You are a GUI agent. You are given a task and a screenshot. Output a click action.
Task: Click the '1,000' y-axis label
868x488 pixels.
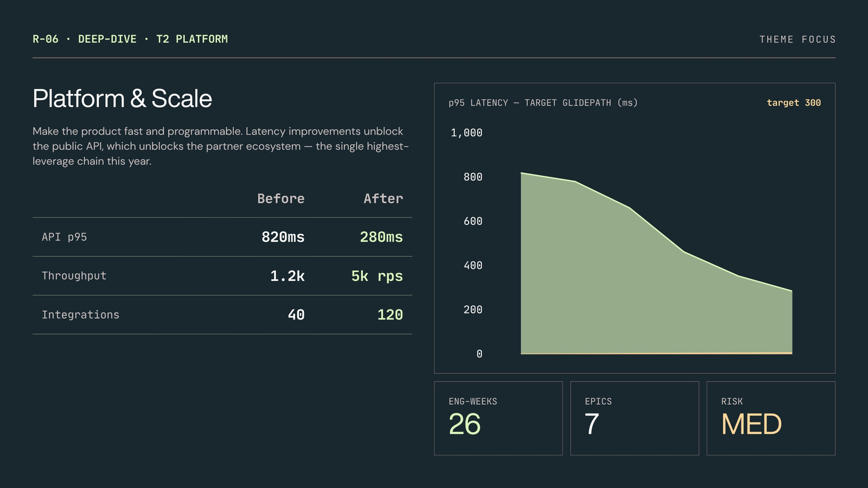pyautogui.click(x=467, y=133)
